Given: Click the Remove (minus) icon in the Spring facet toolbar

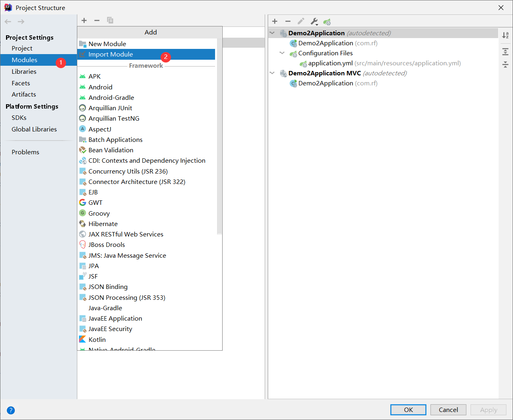Looking at the screenshot, I should [x=288, y=21].
